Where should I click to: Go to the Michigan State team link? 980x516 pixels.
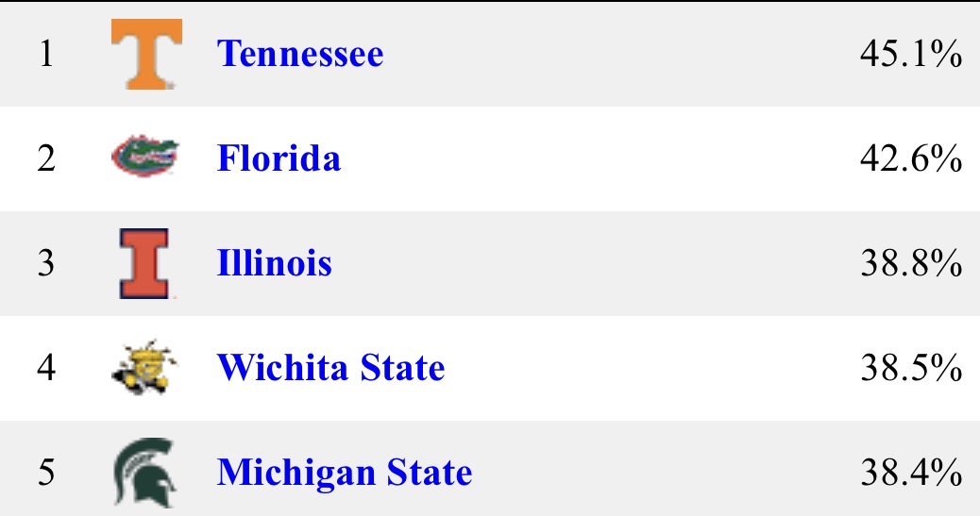345,471
